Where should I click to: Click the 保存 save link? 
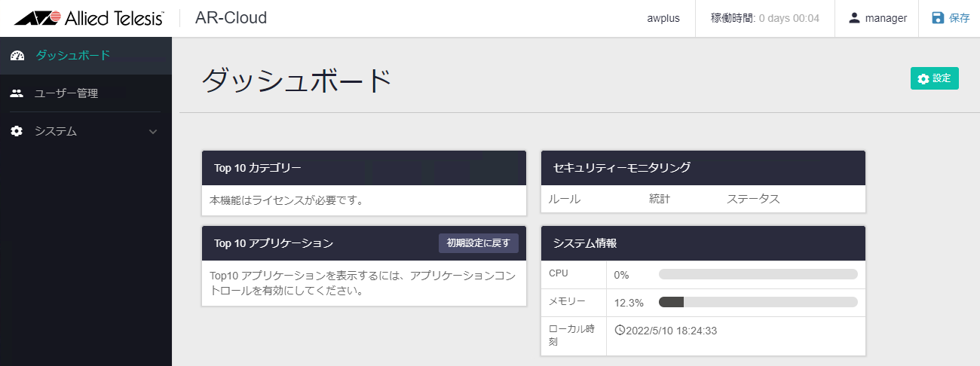(959, 18)
